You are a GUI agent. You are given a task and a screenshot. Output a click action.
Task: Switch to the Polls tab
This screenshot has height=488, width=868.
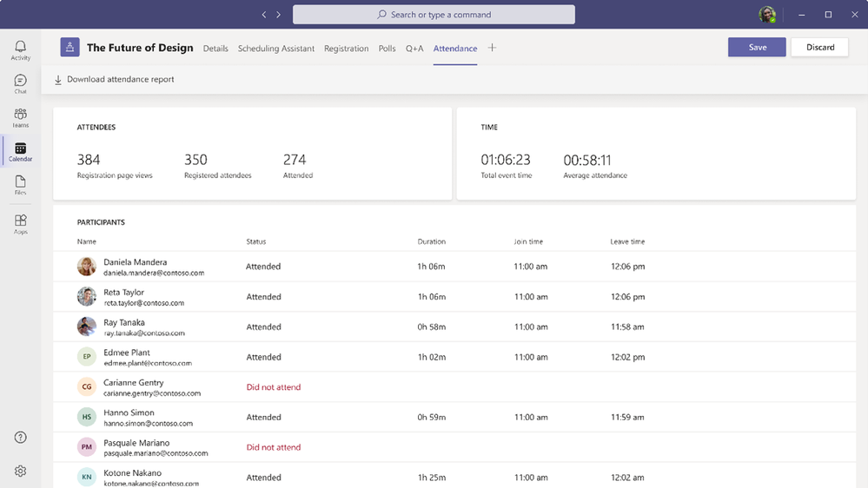point(387,49)
